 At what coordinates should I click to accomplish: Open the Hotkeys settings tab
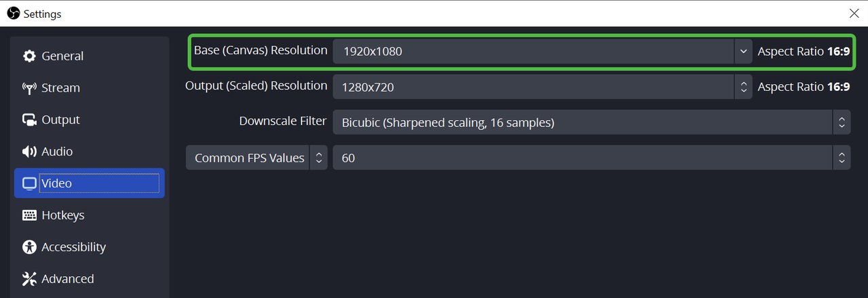pos(62,215)
